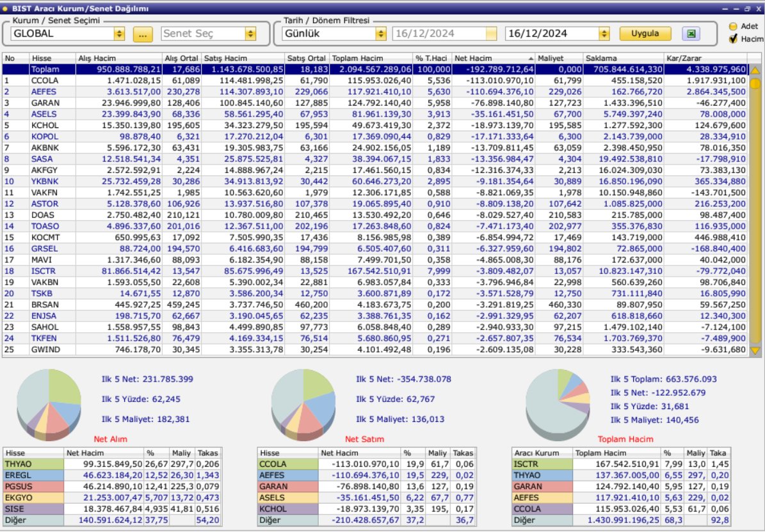Click the 'Ilk 5 Toplam: 663.576.093' label
The image size is (765, 532).
[663, 379]
